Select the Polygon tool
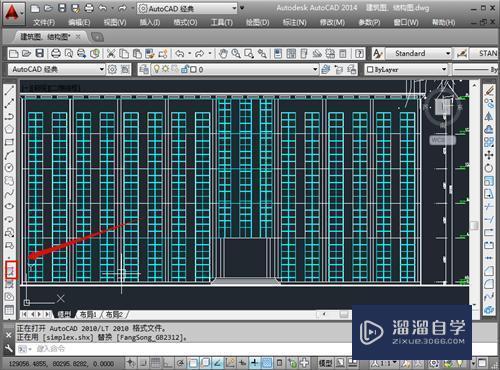The width and height of the screenshot is (500, 370). pyautogui.click(x=9, y=129)
